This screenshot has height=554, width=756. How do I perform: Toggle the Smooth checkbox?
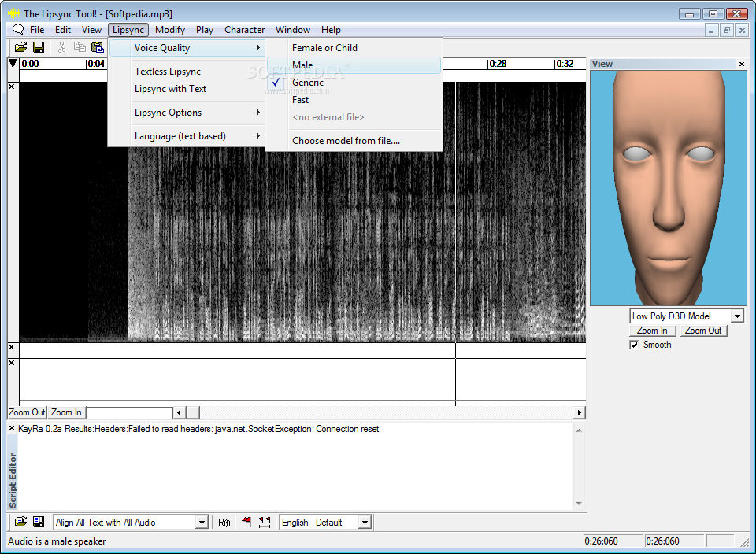(x=634, y=345)
